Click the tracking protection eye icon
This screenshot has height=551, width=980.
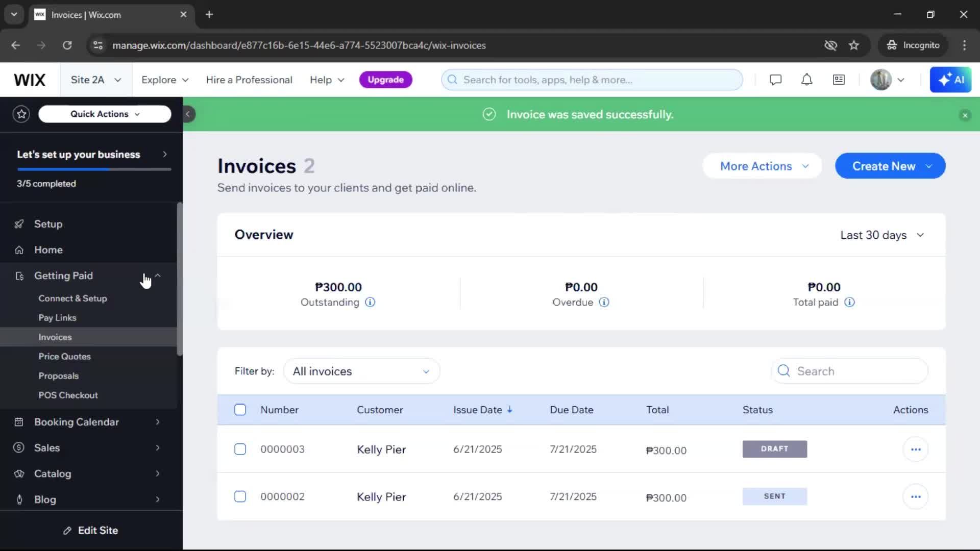[830, 45]
